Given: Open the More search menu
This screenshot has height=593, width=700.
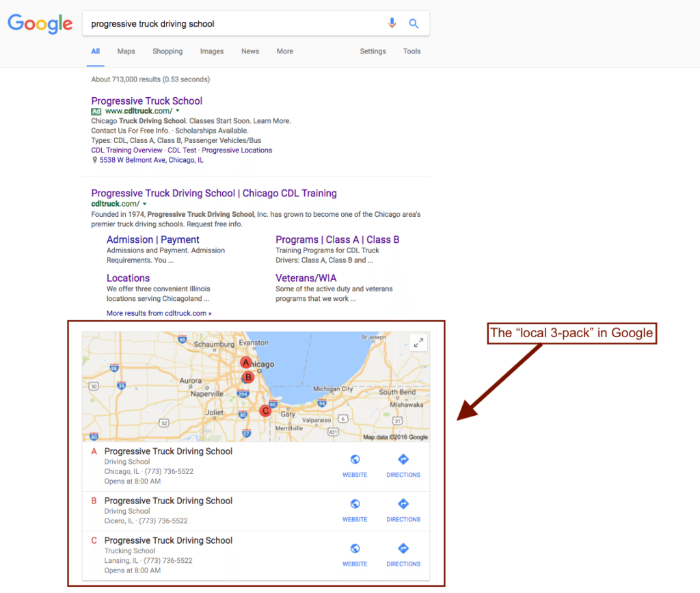Looking at the screenshot, I should [285, 51].
